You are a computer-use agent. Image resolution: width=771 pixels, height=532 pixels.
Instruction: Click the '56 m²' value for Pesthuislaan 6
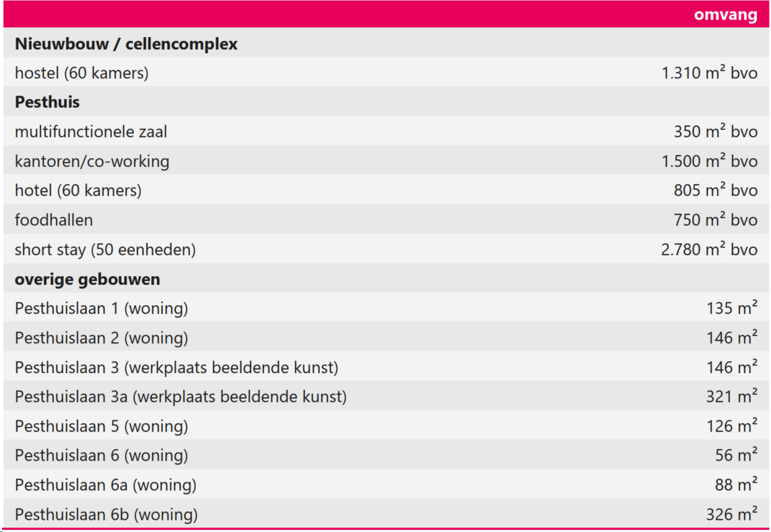[x=736, y=456]
